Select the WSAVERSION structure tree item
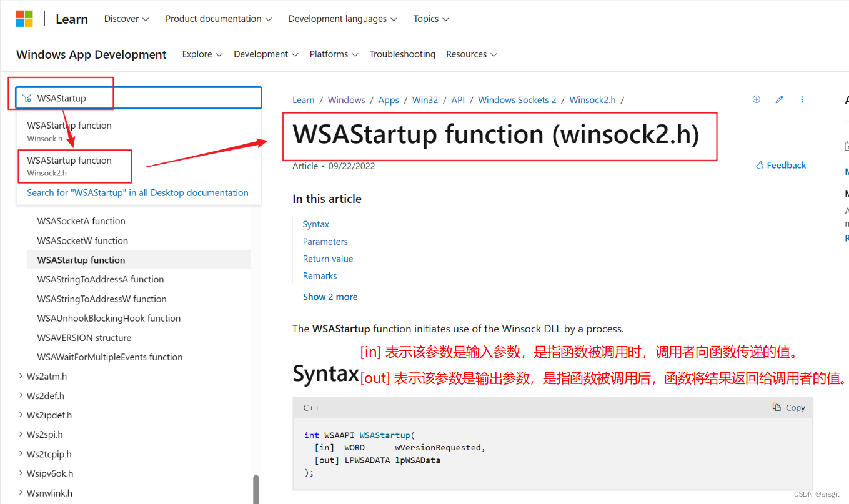Image resolution: width=849 pixels, height=504 pixels. tap(84, 337)
